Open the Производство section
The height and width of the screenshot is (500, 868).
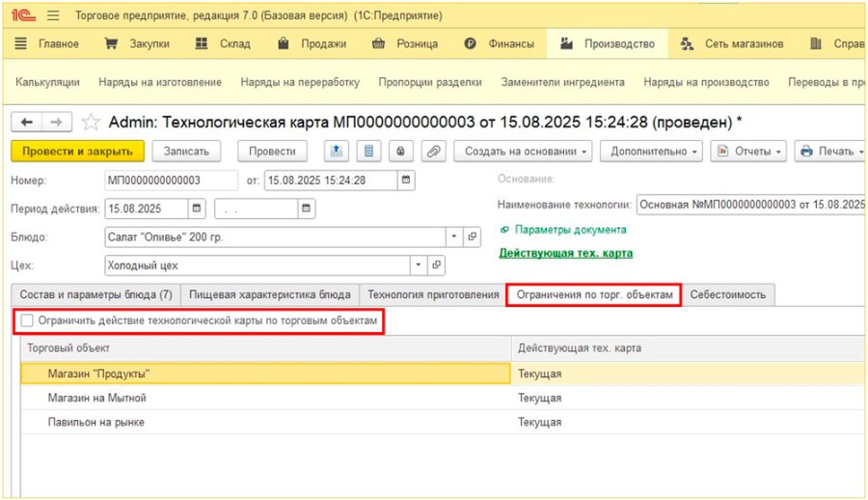point(608,43)
